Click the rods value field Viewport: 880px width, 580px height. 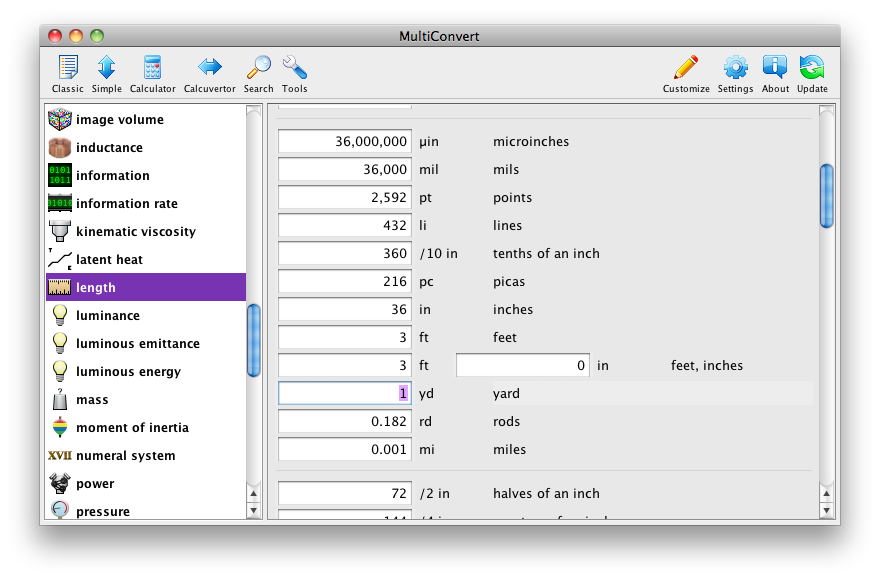(x=345, y=421)
